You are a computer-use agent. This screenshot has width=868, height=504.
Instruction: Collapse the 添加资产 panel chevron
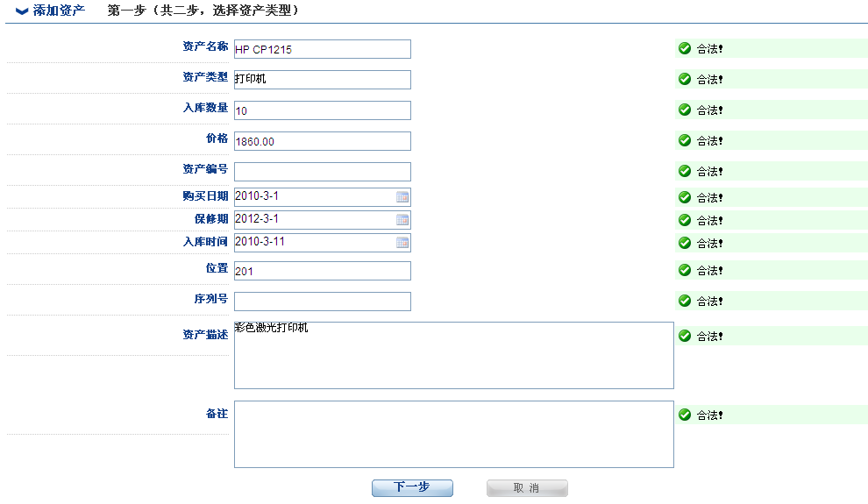22,12
